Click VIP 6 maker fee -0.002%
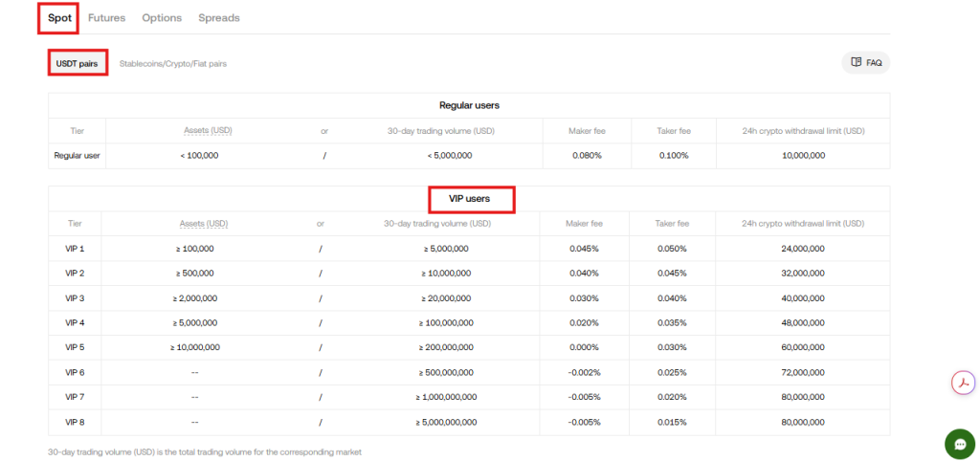 click(585, 372)
